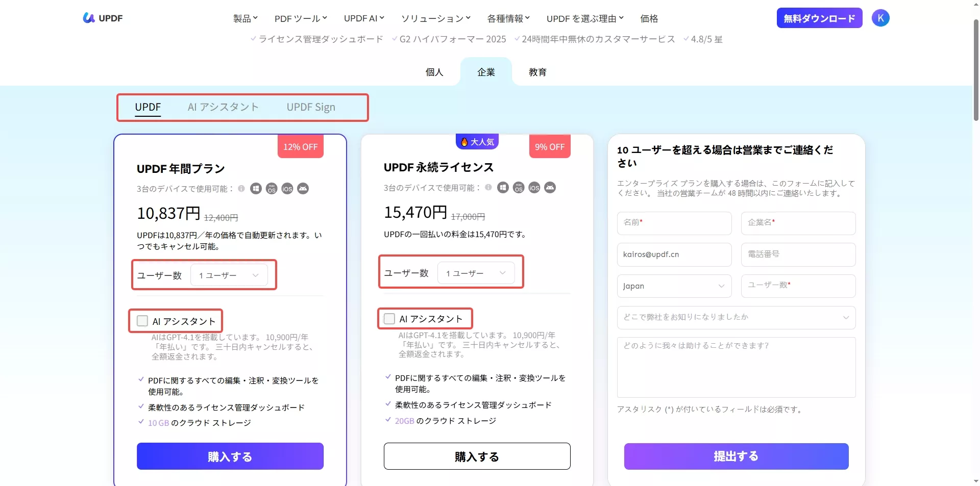
Task: Expand the 各種情報 menu
Action: pos(508,18)
